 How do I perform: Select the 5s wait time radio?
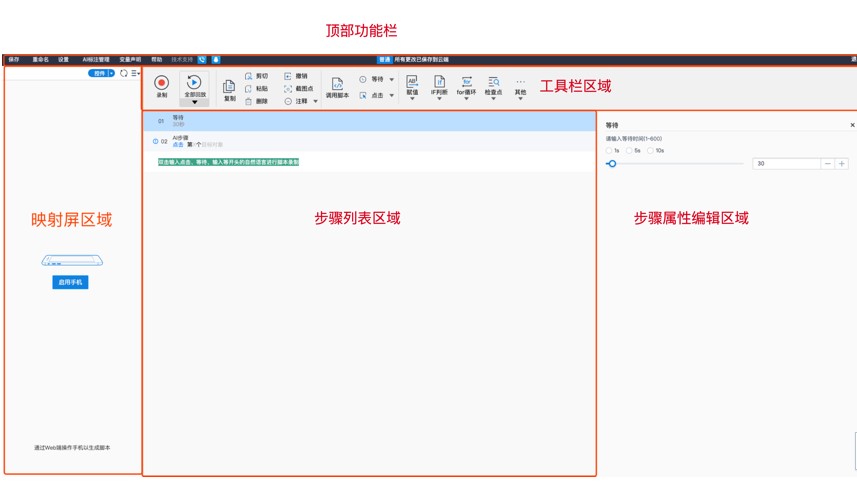pyautogui.click(x=629, y=150)
